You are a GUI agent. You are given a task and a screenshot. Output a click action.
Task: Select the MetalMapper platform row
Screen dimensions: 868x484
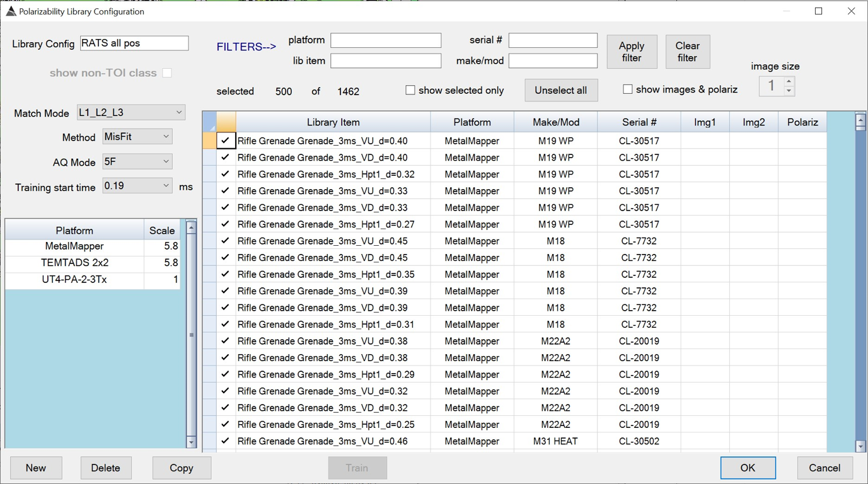[74, 246]
